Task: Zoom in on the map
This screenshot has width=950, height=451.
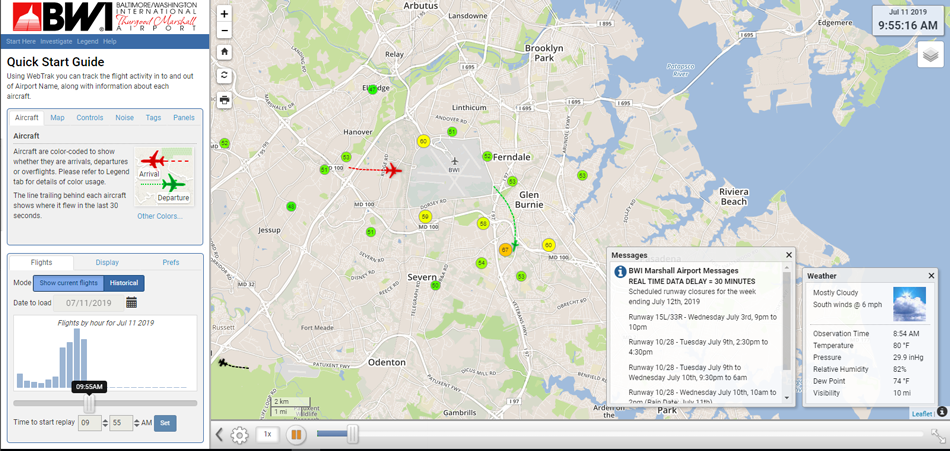Action: point(225,14)
